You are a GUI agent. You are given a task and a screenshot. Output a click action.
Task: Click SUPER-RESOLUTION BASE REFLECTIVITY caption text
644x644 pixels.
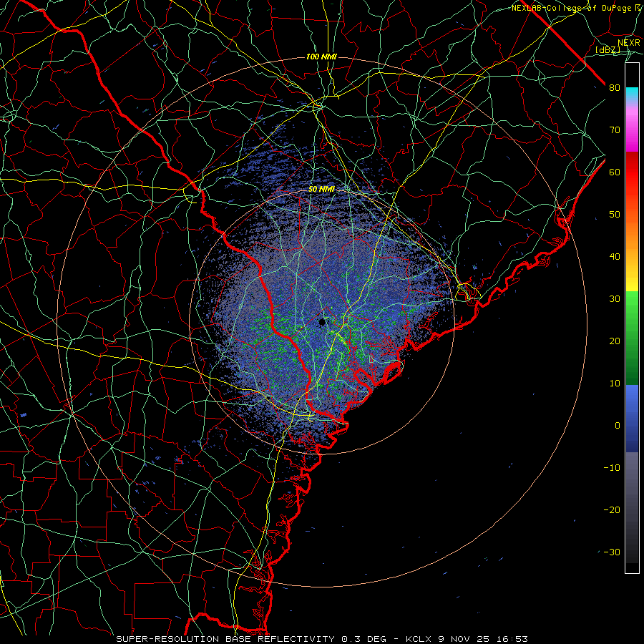[225, 639]
